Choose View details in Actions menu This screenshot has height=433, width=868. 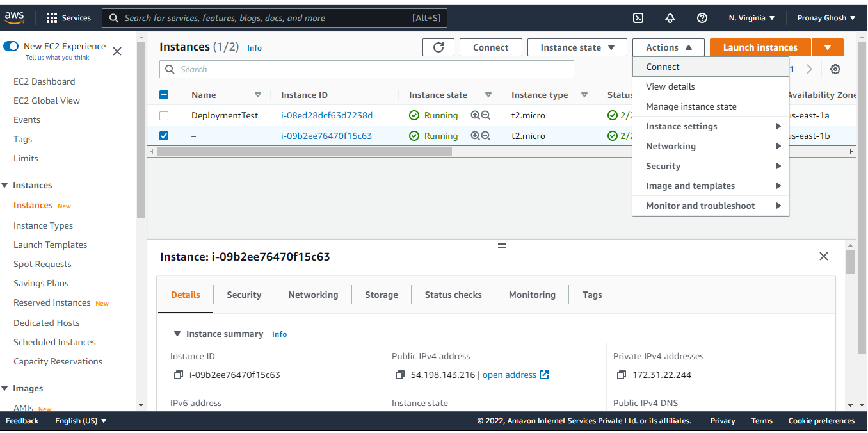click(711, 86)
